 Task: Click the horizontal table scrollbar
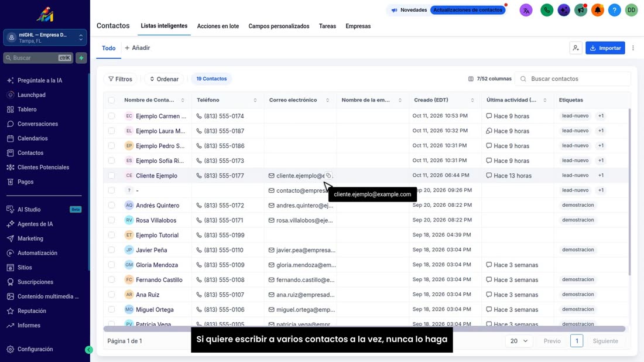(364, 329)
